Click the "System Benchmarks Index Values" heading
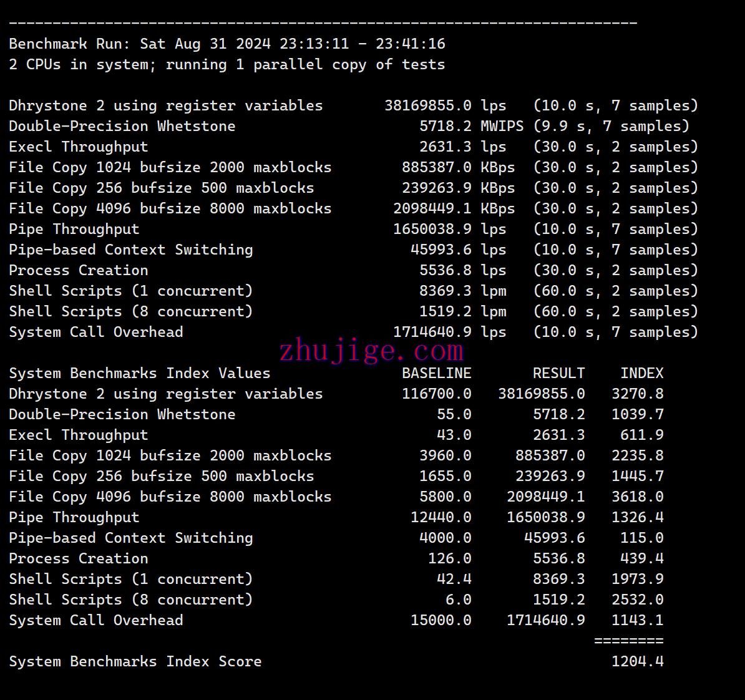This screenshot has width=745, height=700. 140,373
